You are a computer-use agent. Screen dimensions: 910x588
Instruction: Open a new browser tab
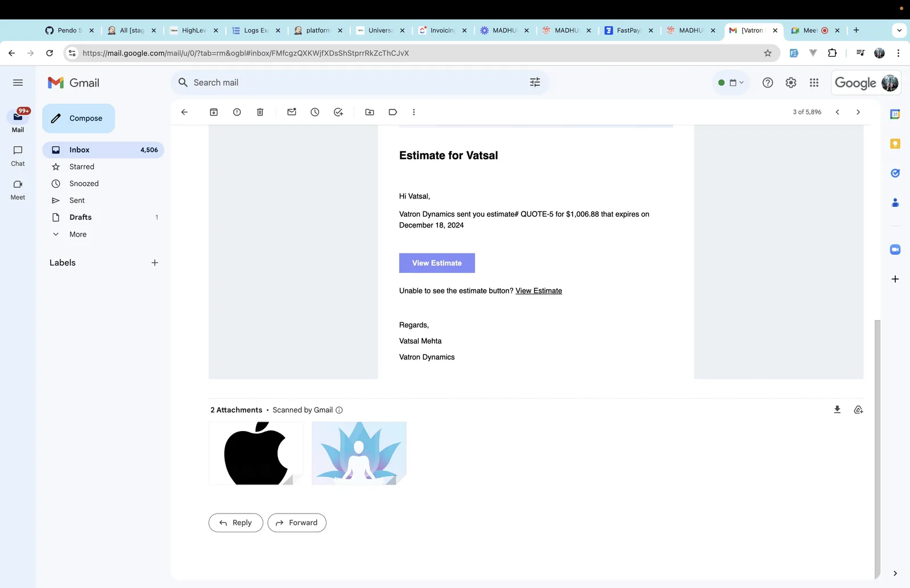click(x=857, y=31)
